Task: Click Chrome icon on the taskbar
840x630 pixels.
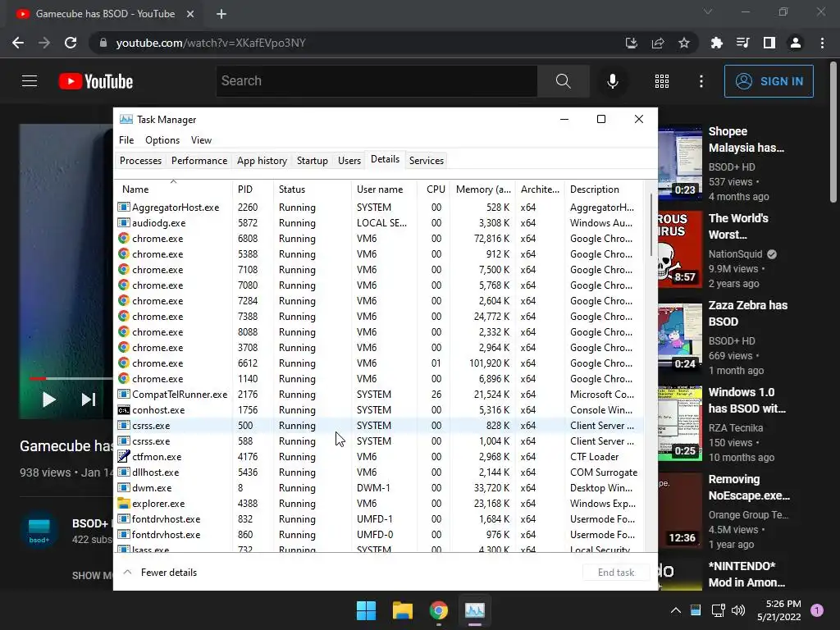Action: pyautogui.click(x=438, y=610)
